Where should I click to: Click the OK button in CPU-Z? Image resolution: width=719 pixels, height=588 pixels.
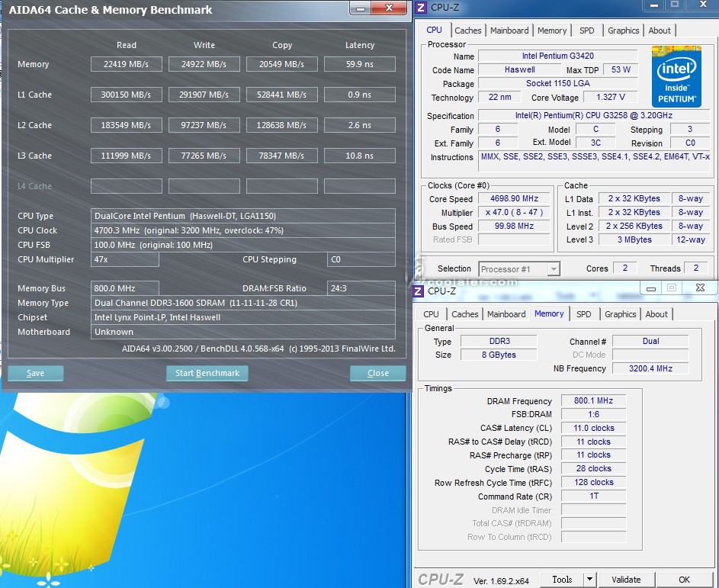pos(684,580)
